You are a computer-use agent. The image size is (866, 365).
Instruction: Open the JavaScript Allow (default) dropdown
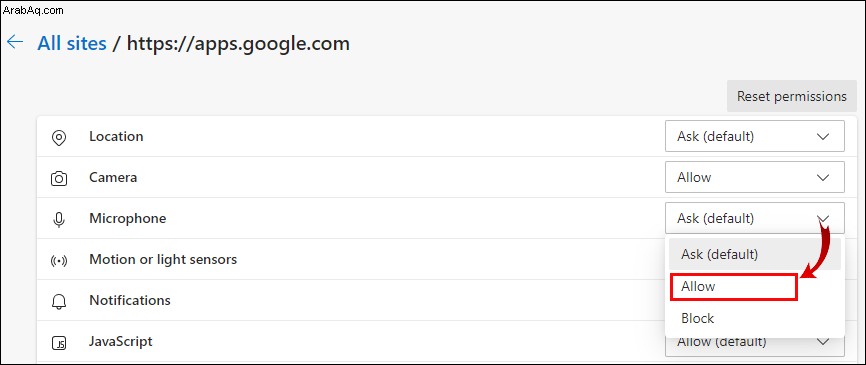[x=754, y=343]
